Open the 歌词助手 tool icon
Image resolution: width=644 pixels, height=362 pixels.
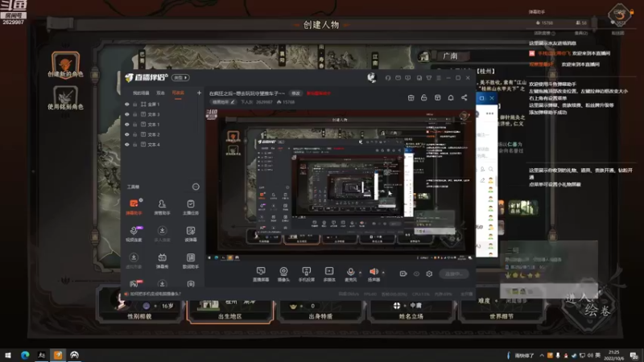coord(191,261)
